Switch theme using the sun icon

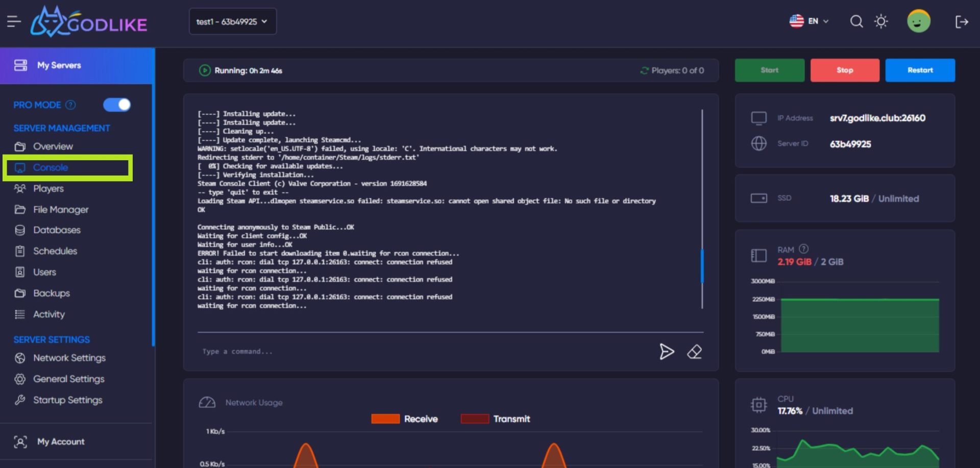[881, 21]
